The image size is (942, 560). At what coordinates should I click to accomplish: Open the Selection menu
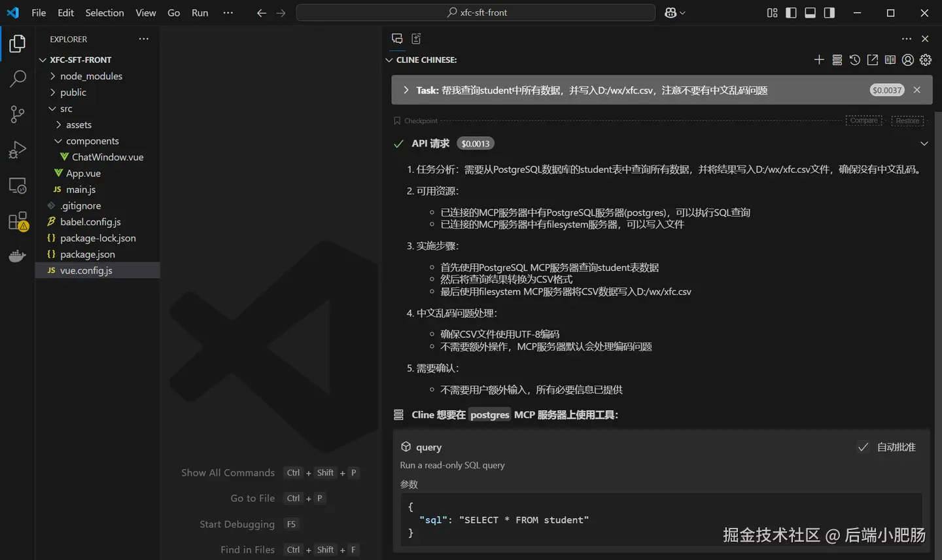pyautogui.click(x=105, y=12)
